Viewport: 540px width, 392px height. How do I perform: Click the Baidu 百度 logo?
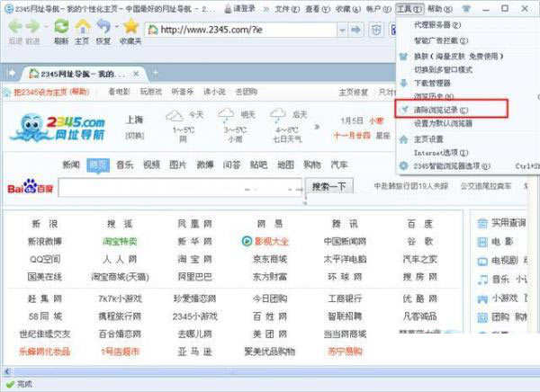click(x=31, y=187)
